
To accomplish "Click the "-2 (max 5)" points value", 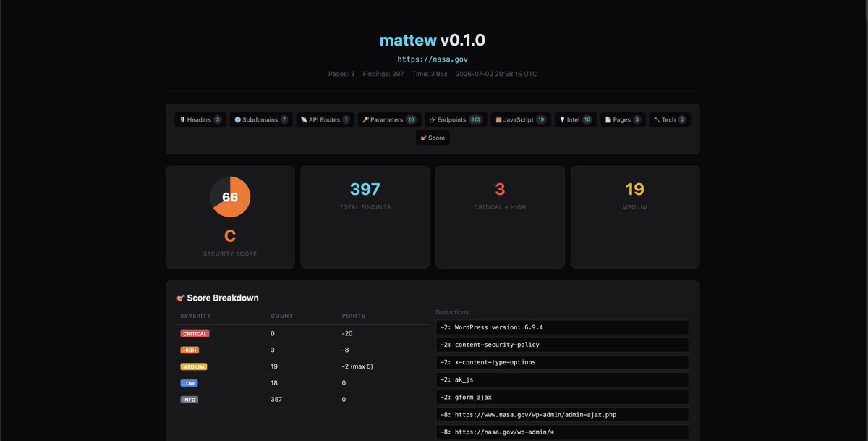I will point(358,366).
